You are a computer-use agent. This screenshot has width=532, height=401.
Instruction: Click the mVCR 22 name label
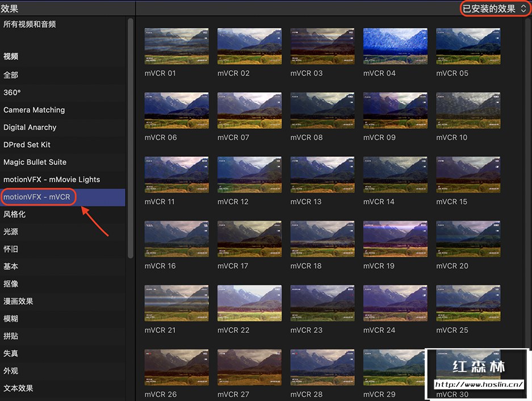(233, 330)
